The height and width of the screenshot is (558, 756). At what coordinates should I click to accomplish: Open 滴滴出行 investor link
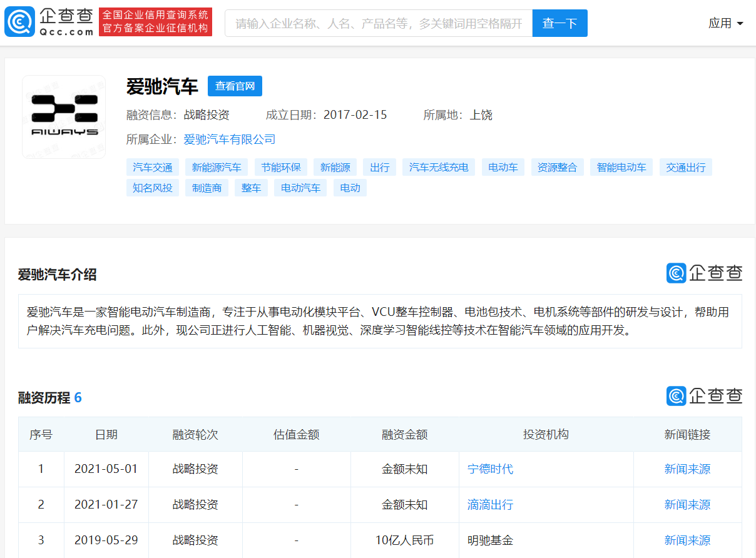coord(491,505)
